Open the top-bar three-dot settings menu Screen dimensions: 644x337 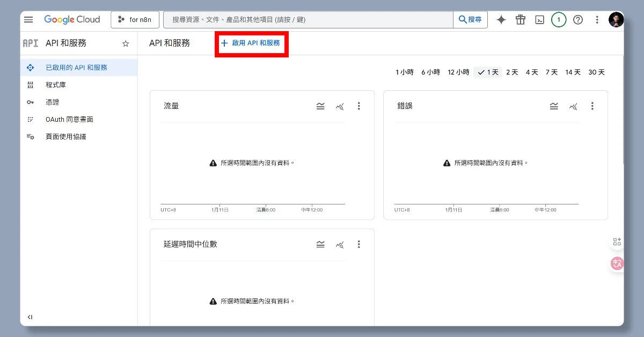[597, 20]
